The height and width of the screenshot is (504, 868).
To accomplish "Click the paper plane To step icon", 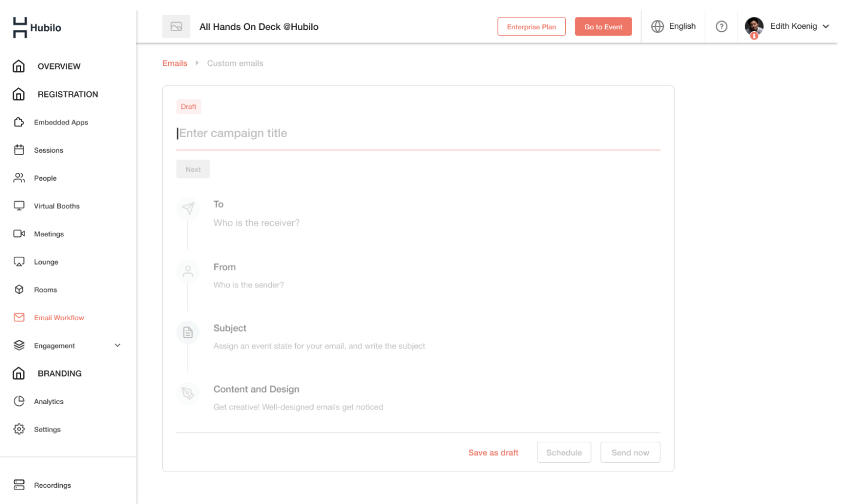I will coord(188,208).
